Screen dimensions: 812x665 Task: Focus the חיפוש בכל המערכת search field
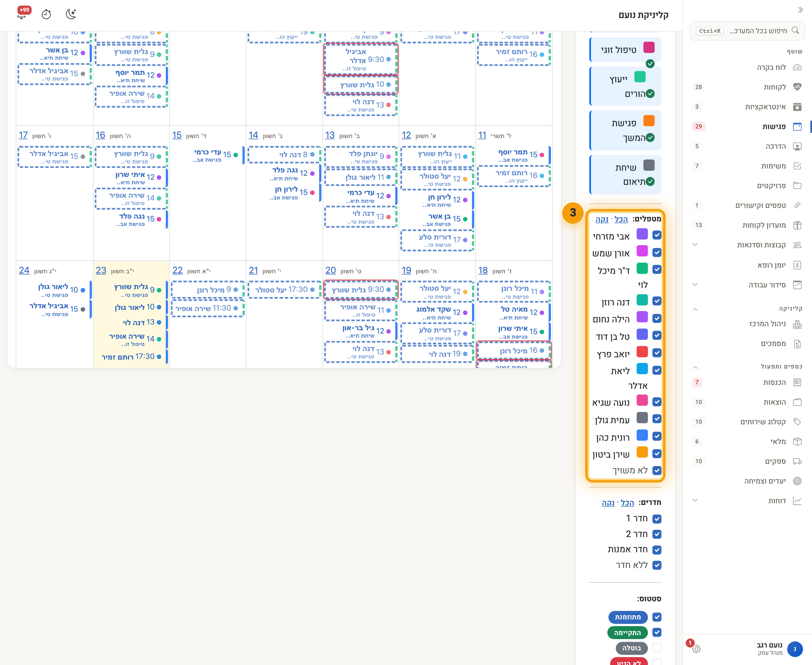click(747, 31)
